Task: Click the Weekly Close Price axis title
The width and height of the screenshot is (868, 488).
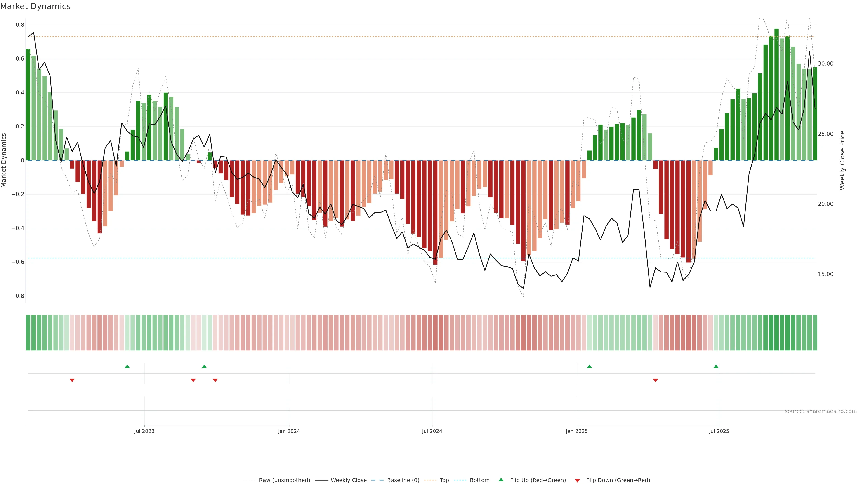Action: (x=842, y=160)
